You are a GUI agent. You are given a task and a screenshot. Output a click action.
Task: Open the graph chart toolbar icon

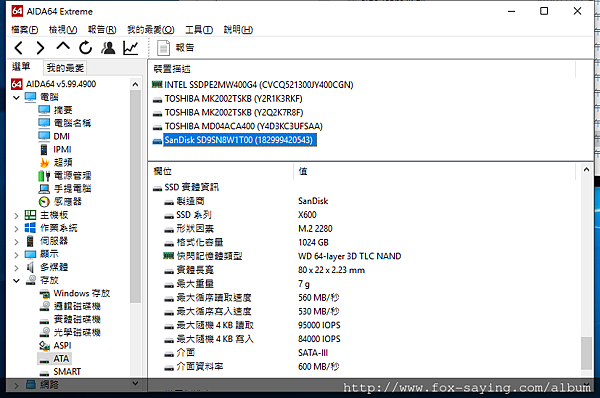tap(130, 48)
